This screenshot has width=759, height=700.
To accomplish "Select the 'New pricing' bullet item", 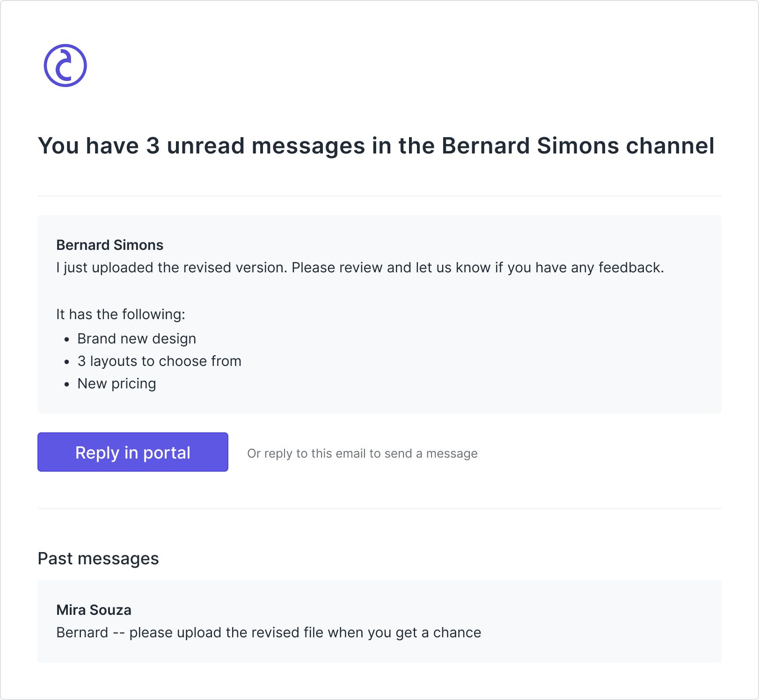I will [x=117, y=384].
